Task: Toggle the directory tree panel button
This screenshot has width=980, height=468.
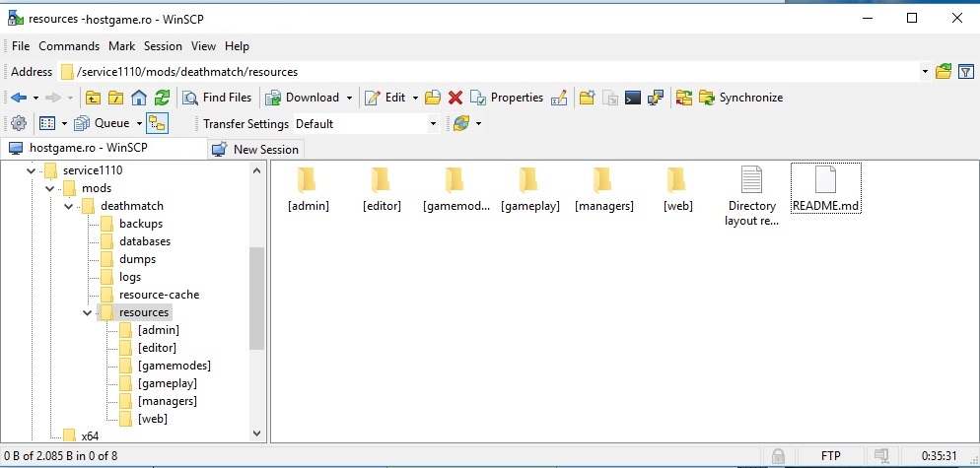Action: pos(157,124)
